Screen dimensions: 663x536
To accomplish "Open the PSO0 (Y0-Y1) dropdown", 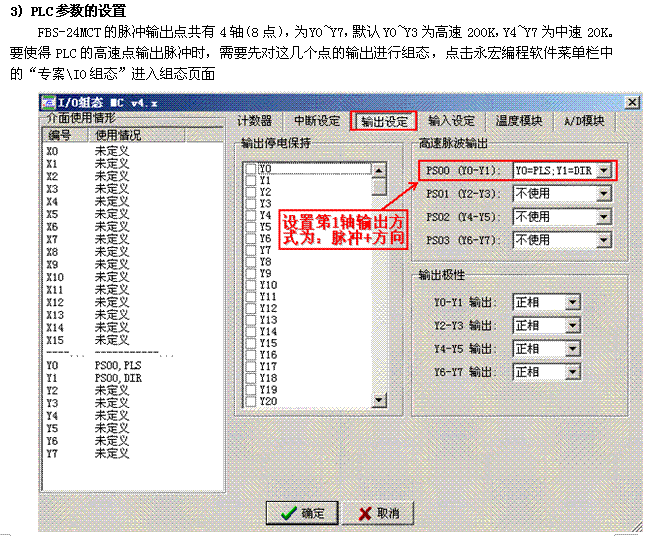I will pyautogui.click(x=604, y=170).
